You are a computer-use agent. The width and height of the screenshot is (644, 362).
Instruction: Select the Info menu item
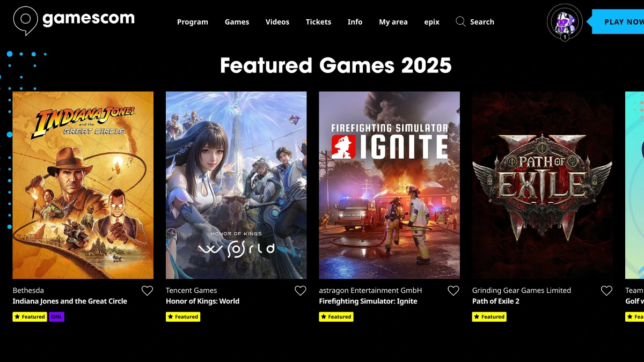tap(355, 22)
